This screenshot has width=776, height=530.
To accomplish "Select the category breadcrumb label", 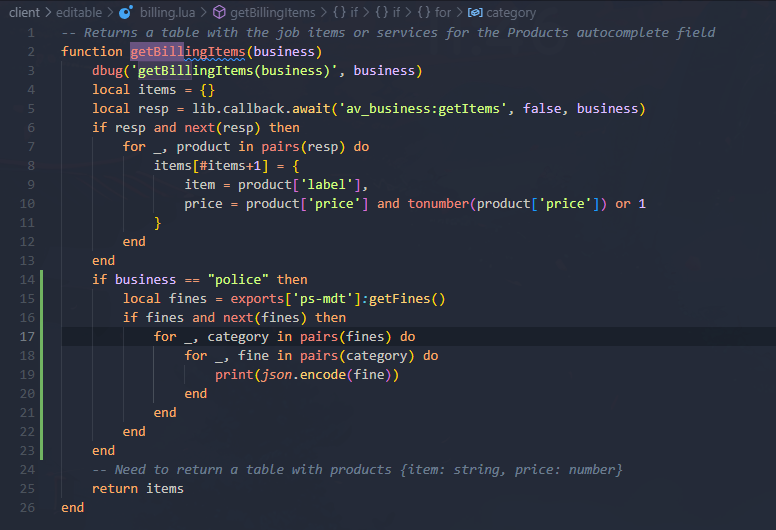I will [x=511, y=13].
